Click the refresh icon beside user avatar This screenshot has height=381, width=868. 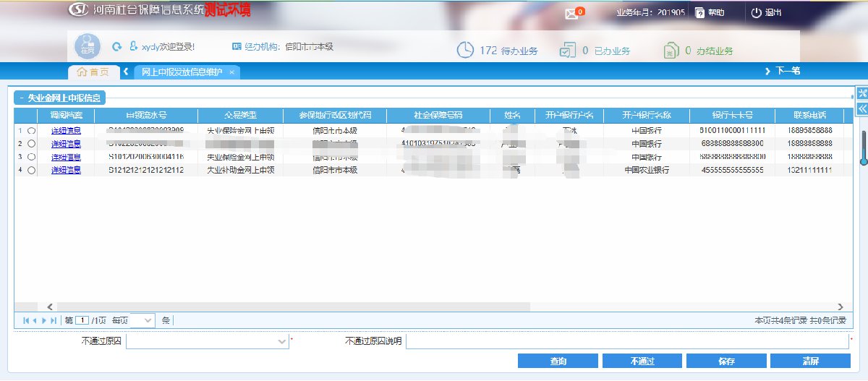tap(116, 47)
